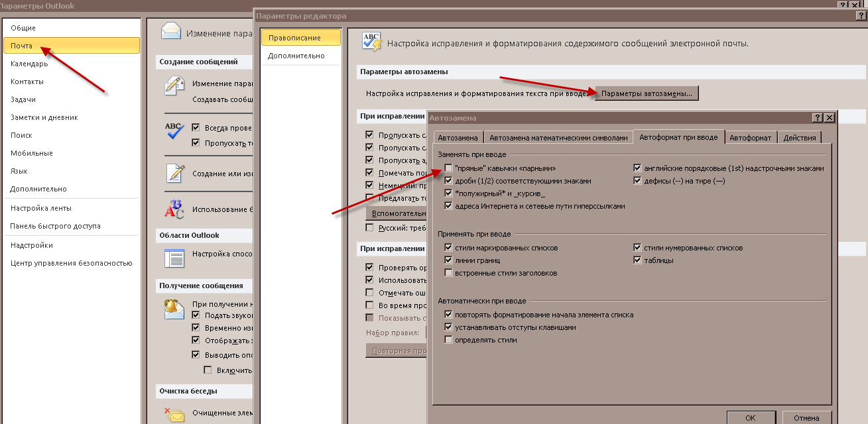The width and height of the screenshot is (868, 424).
Task: Enable "прямые" кавычки «парными» checkbox
Action: pos(449,168)
